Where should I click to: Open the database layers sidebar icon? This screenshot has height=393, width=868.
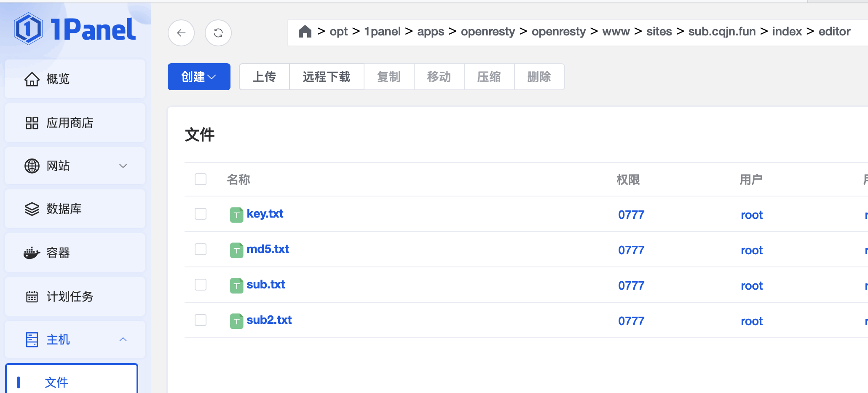pyautogui.click(x=32, y=209)
